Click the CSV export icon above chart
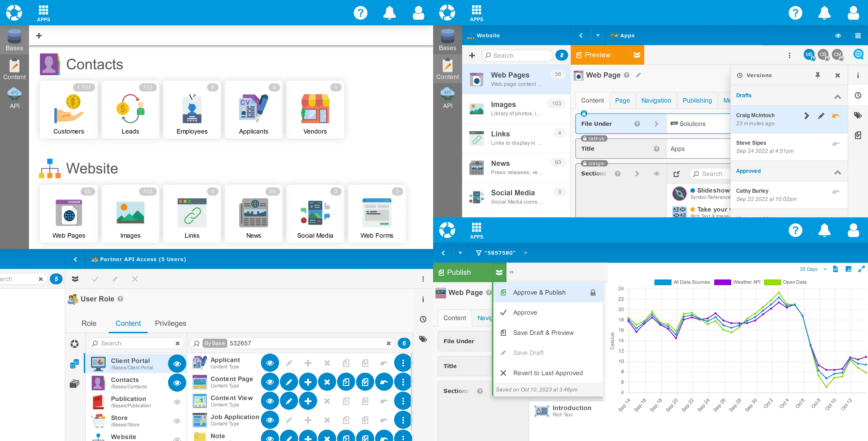868x441 pixels. tap(835, 269)
